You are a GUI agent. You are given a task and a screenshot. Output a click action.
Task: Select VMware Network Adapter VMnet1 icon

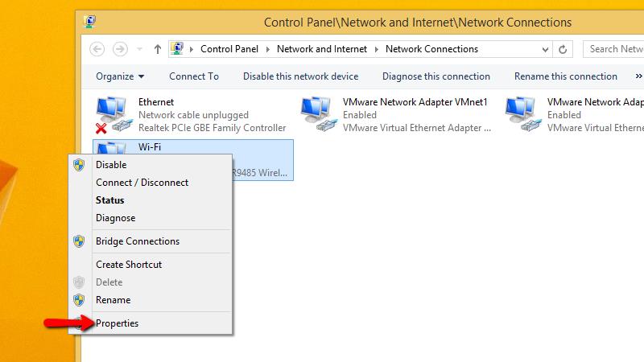pyautogui.click(x=318, y=114)
